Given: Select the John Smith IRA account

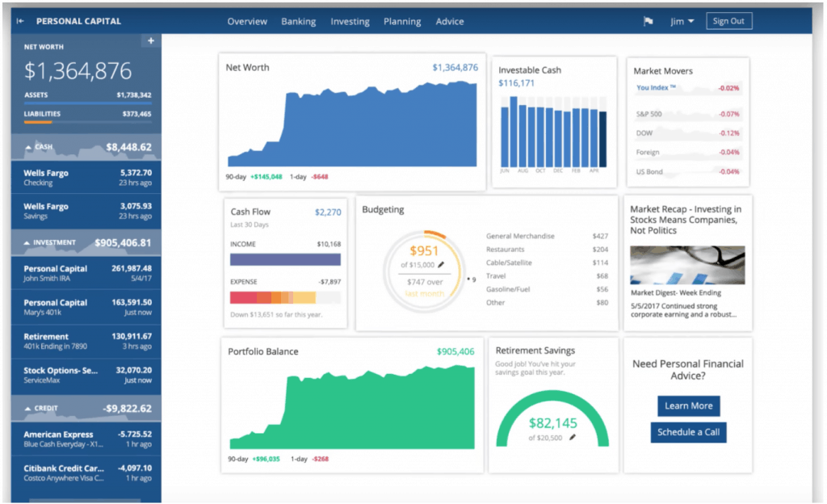Looking at the screenshot, I should pos(86,273).
